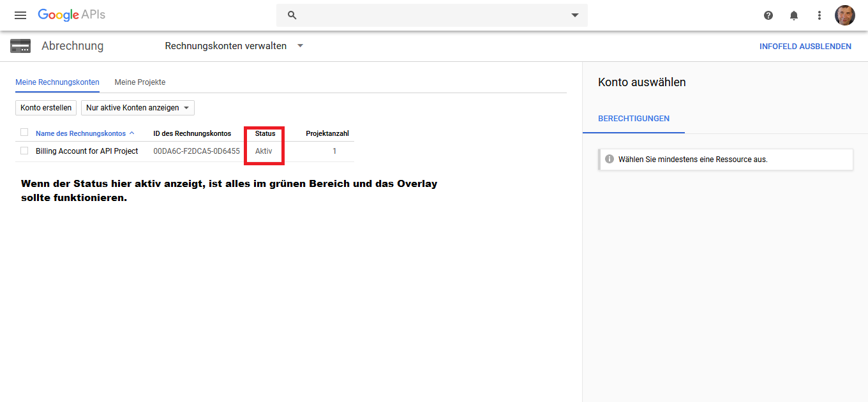Open the notifications bell
Viewport: 868px width, 402px height.
coord(794,15)
